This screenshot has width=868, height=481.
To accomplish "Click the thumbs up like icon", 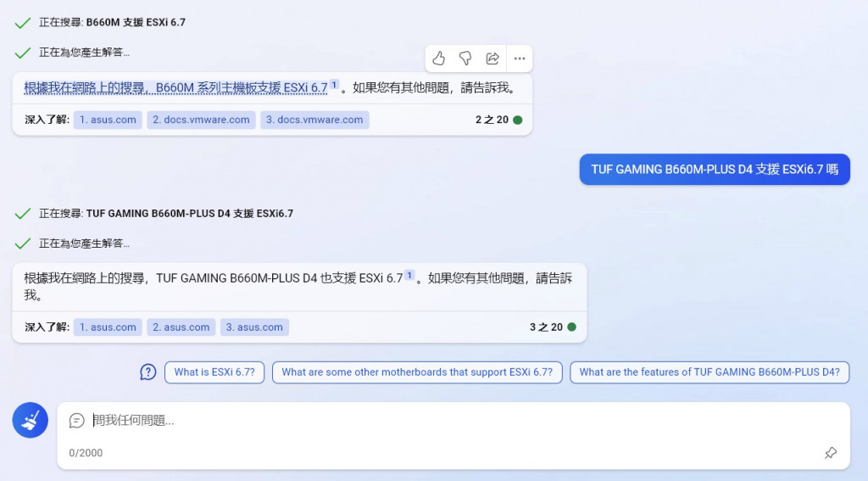I will (438, 59).
